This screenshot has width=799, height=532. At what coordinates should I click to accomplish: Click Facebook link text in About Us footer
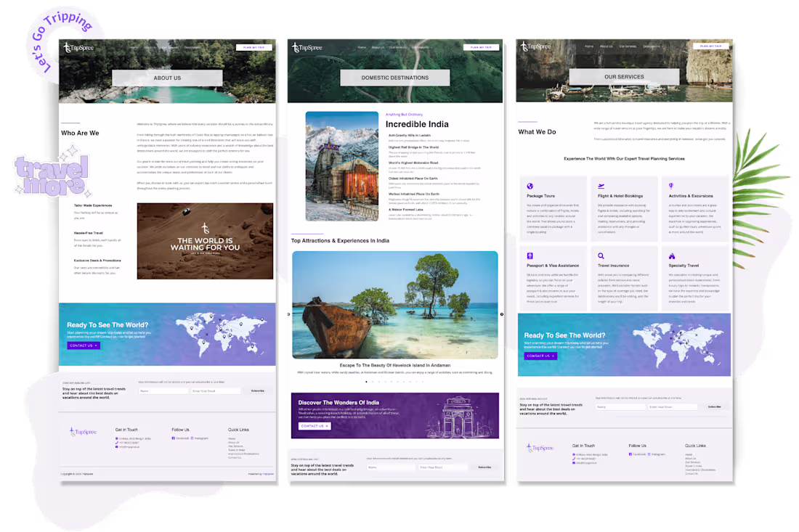[x=182, y=438]
